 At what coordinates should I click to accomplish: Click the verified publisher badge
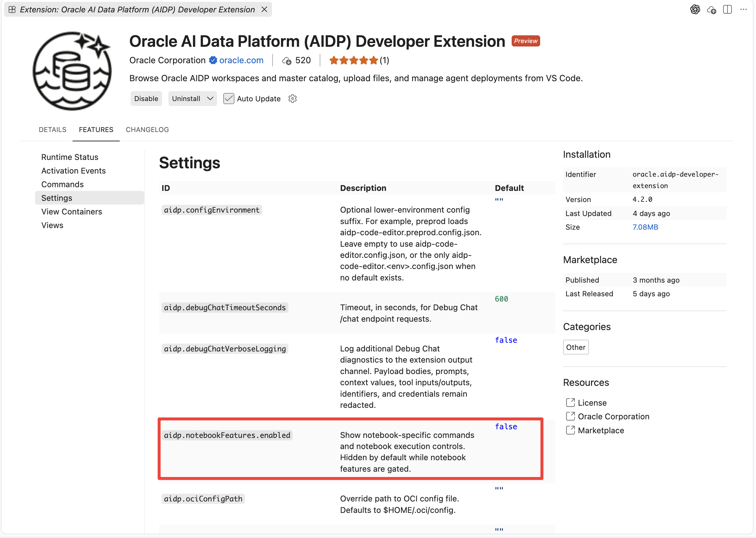point(213,60)
